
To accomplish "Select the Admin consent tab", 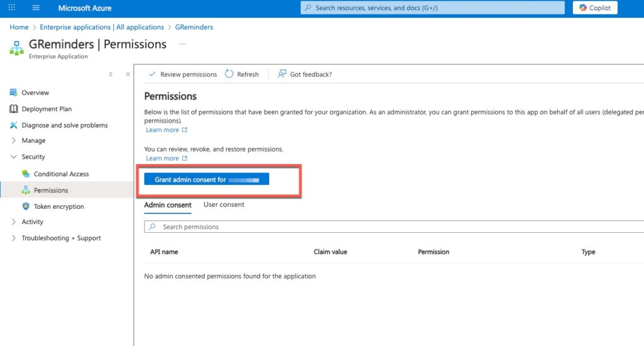I will [x=168, y=205].
